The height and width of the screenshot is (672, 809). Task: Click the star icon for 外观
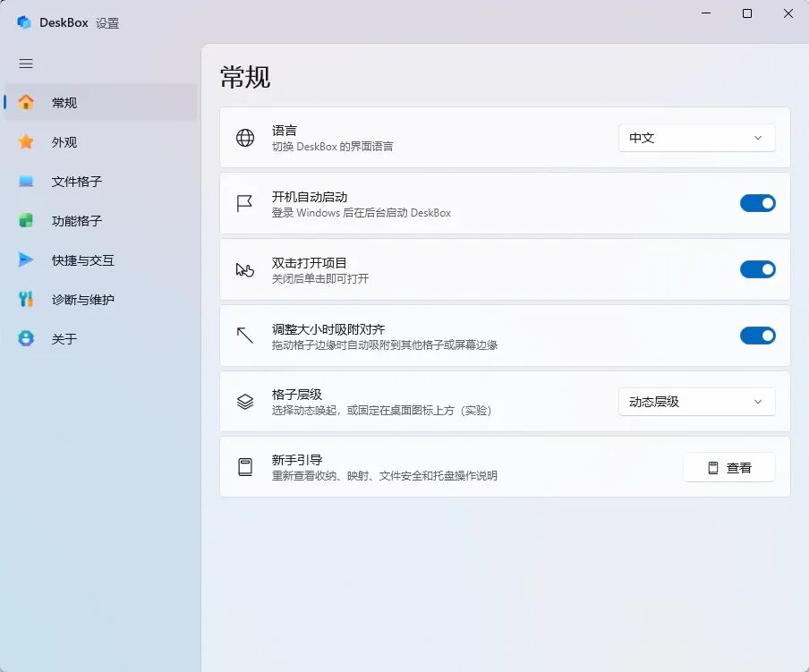[26, 141]
